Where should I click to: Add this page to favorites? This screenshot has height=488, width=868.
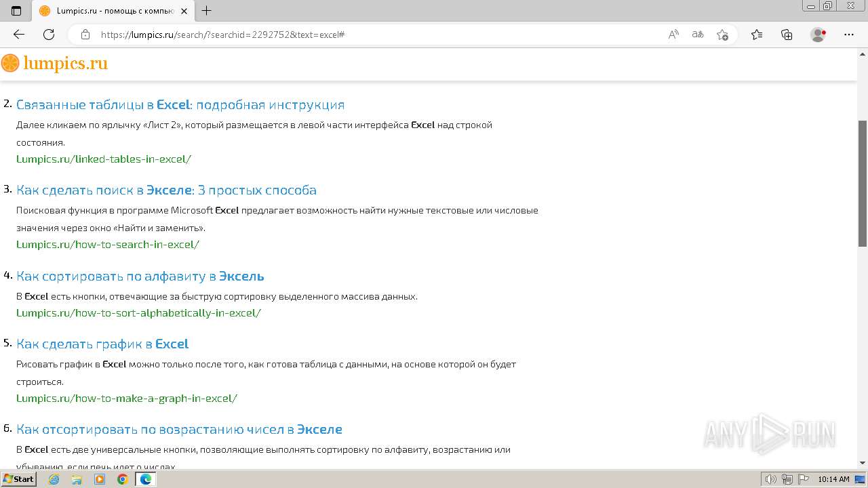click(722, 35)
